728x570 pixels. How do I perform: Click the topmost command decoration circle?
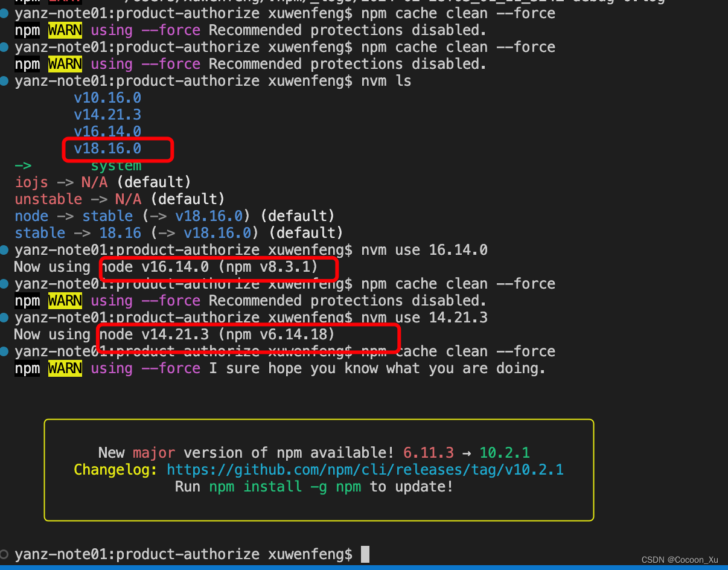(5, 13)
